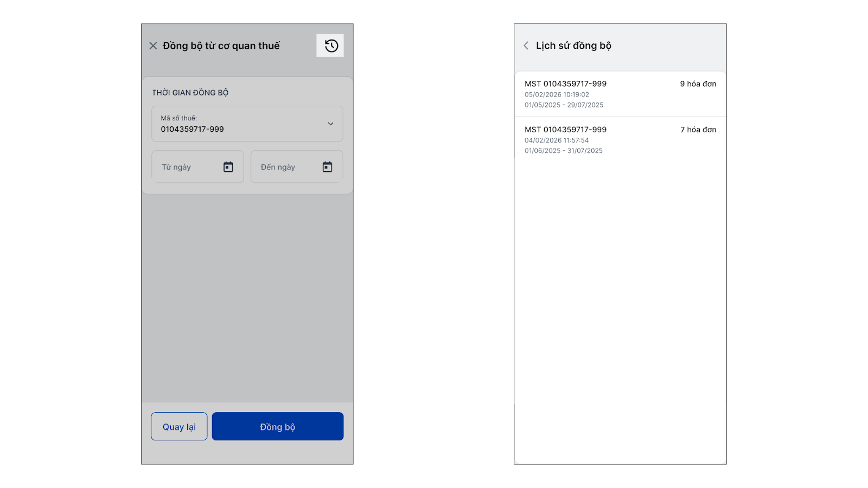868x488 pixels.
Task: Click the Lịch sử đồng bộ title
Action: [573, 46]
